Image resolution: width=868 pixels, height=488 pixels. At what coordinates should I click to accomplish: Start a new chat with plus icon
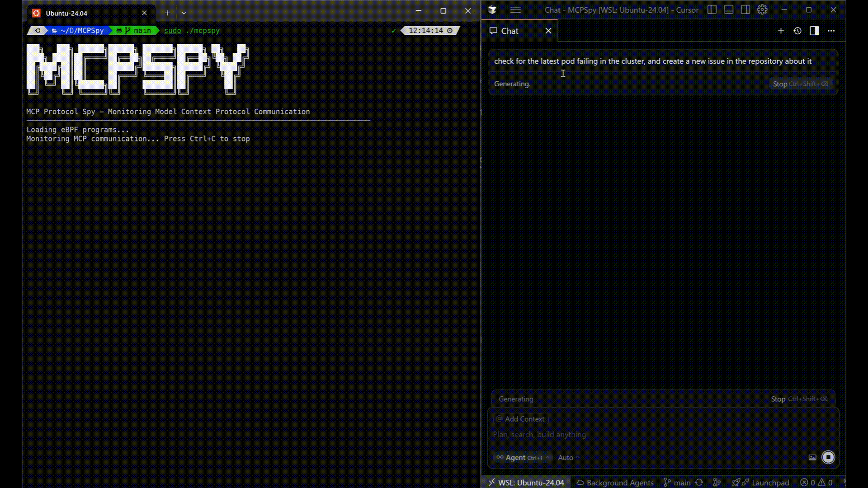781,31
